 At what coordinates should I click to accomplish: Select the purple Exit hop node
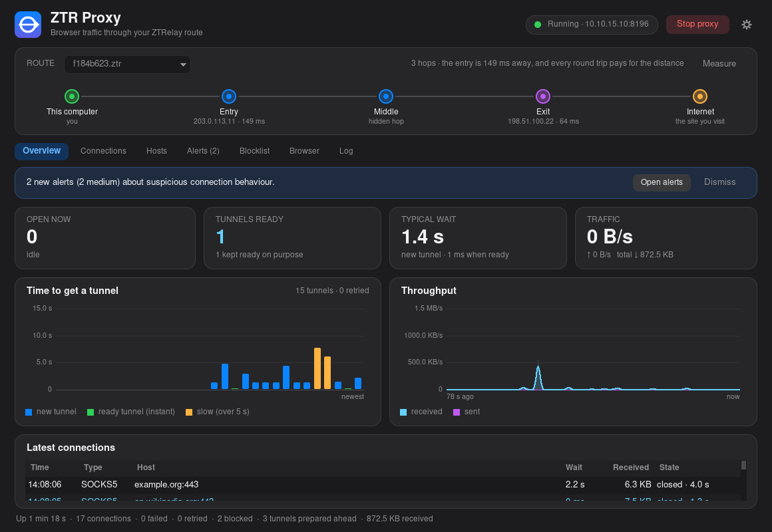point(543,96)
